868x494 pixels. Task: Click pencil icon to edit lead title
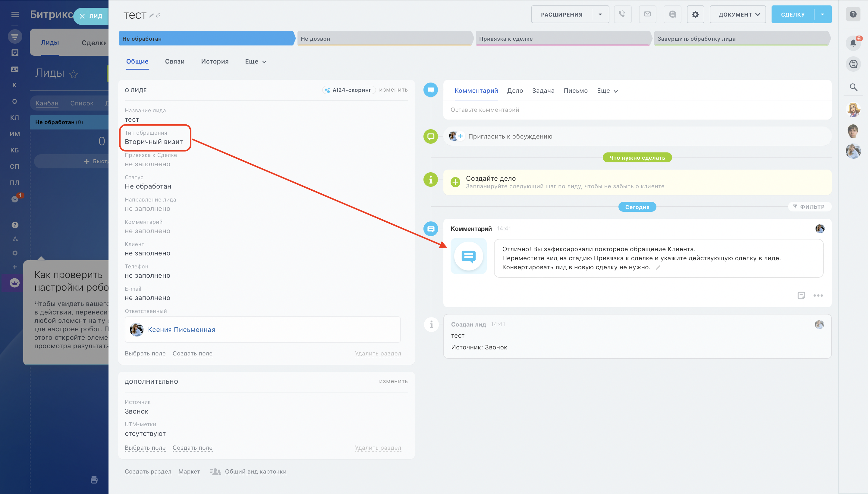(151, 15)
